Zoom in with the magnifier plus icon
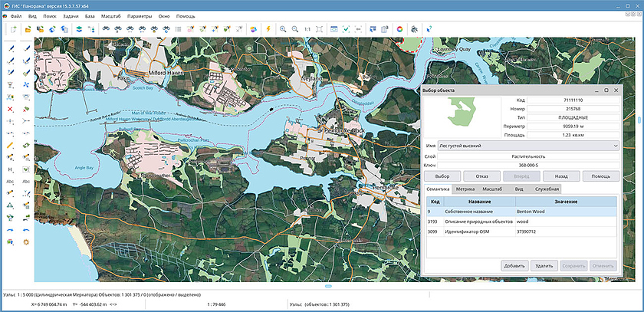The image size is (644, 312). (283, 29)
